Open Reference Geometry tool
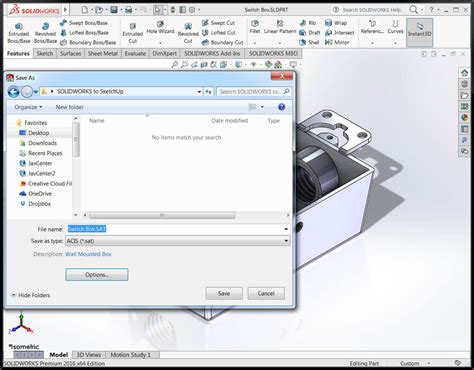 click(372, 27)
